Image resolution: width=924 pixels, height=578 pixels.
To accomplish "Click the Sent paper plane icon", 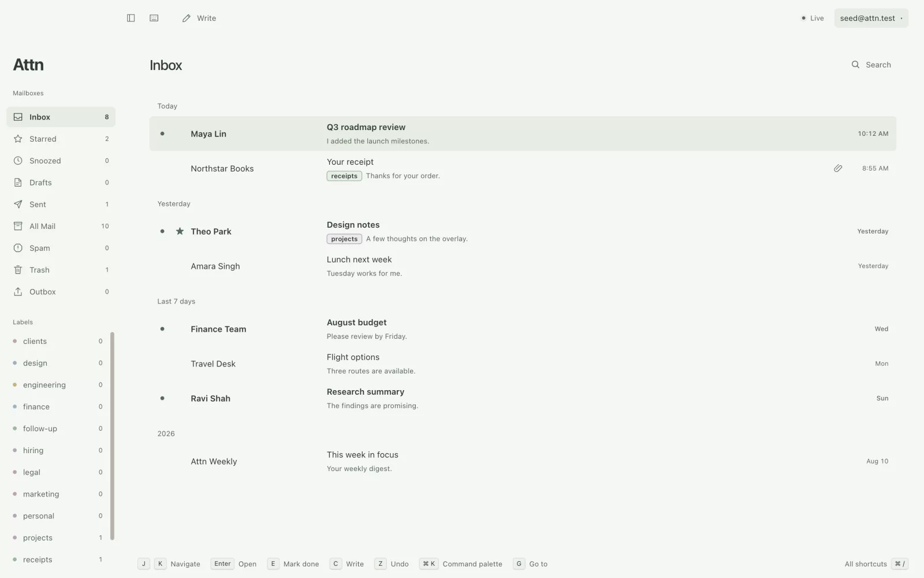I will click(x=18, y=205).
